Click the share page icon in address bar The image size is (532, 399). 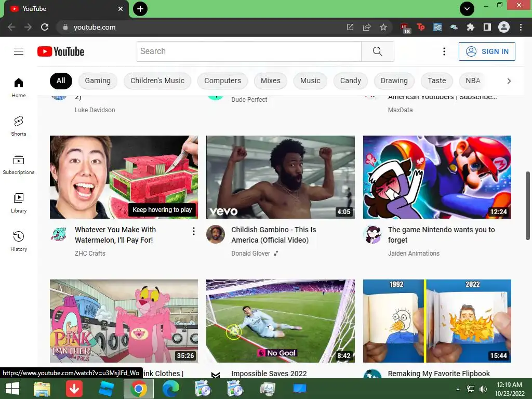click(x=367, y=27)
